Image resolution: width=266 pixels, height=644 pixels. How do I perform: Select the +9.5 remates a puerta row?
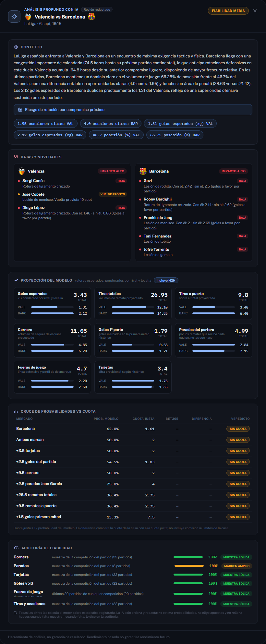pos(133,506)
